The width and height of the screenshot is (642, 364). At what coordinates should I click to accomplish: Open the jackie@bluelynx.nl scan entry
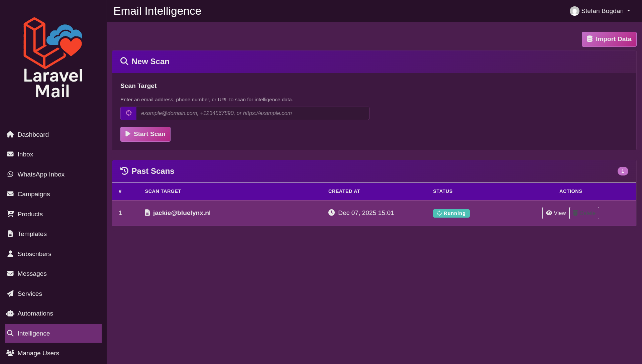[x=182, y=213]
